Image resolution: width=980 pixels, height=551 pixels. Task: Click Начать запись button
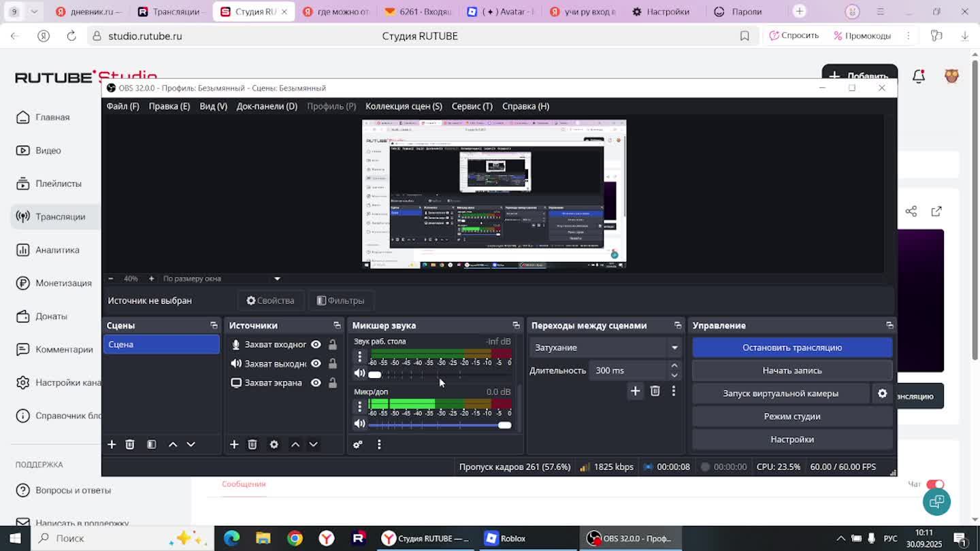click(x=792, y=371)
